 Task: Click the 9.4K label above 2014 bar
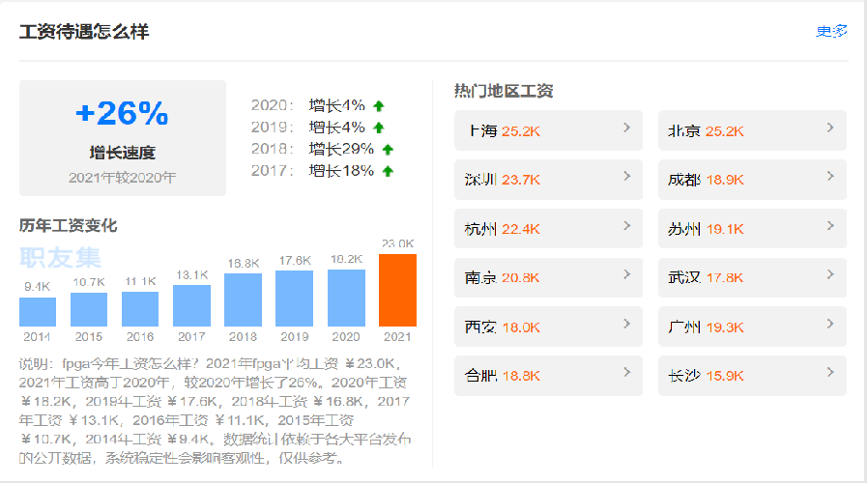(x=37, y=287)
